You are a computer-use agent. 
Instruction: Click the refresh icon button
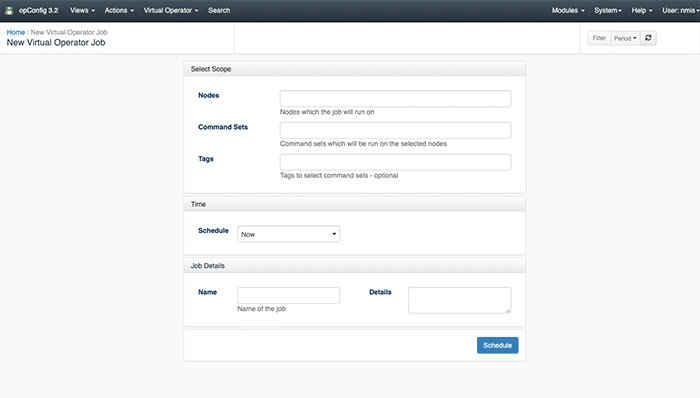(x=648, y=38)
